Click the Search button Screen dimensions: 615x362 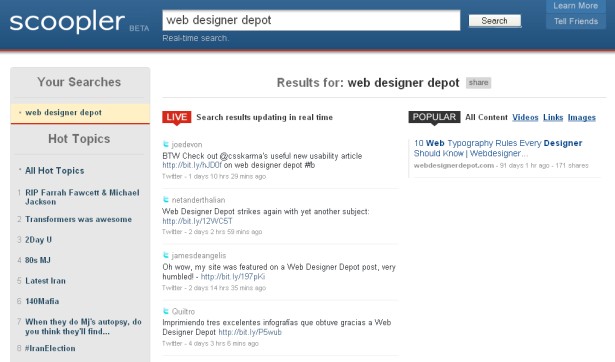point(495,21)
